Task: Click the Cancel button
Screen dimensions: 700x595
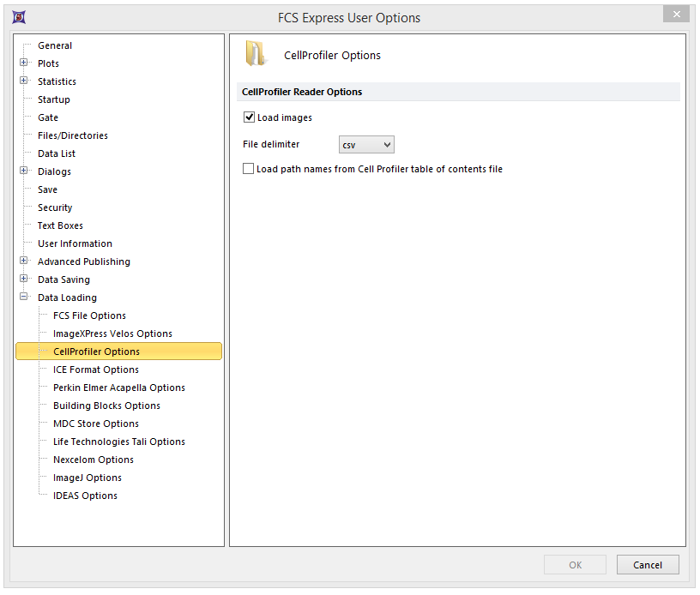Action: pos(647,565)
